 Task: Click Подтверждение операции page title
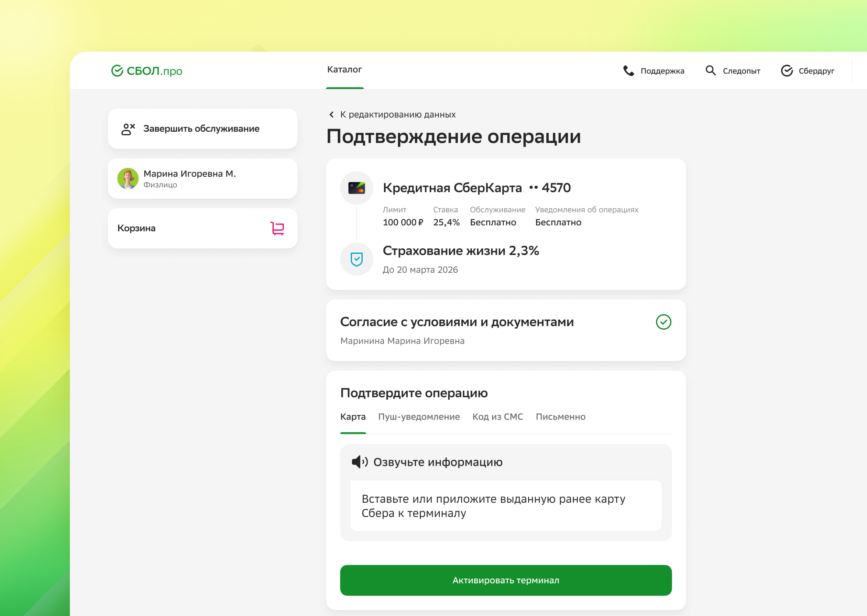pyautogui.click(x=454, y=137)
